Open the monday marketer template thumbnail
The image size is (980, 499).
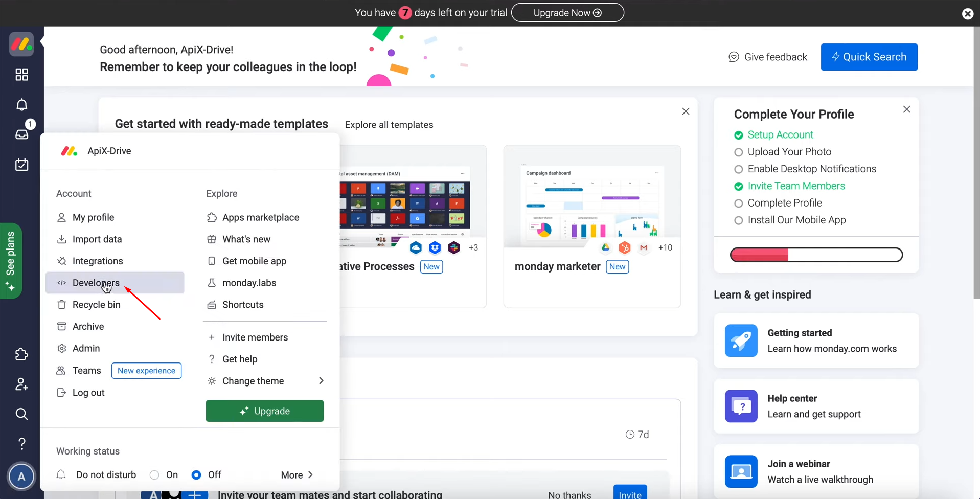592,196
